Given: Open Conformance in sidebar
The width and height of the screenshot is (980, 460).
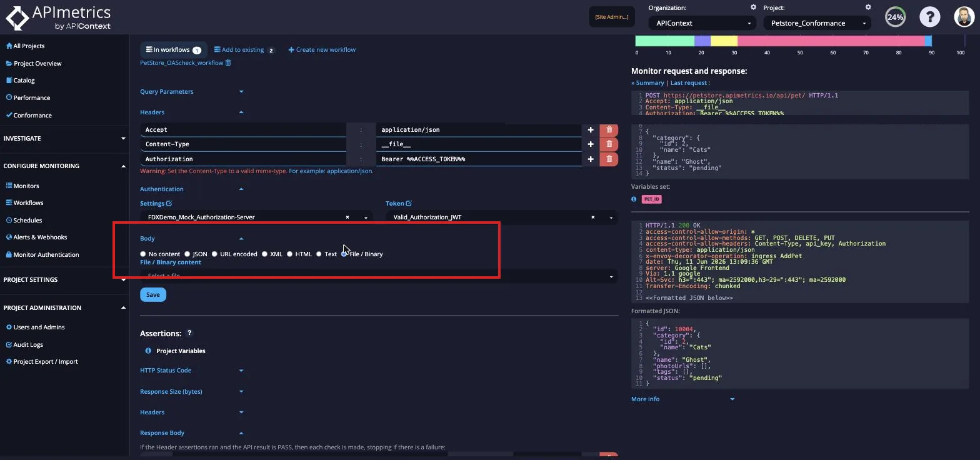Looking at the screenshot, I should [29, 116].
